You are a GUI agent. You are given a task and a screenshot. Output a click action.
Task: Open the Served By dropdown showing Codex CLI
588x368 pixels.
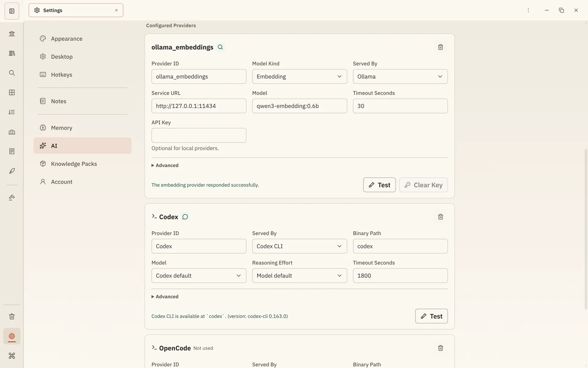[300, 246]
